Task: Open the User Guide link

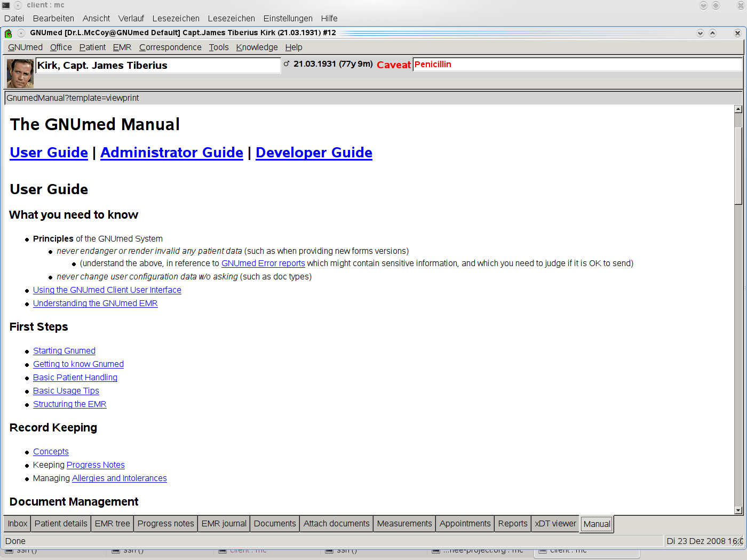Action: pyautogui.click(x=49, y=153)
